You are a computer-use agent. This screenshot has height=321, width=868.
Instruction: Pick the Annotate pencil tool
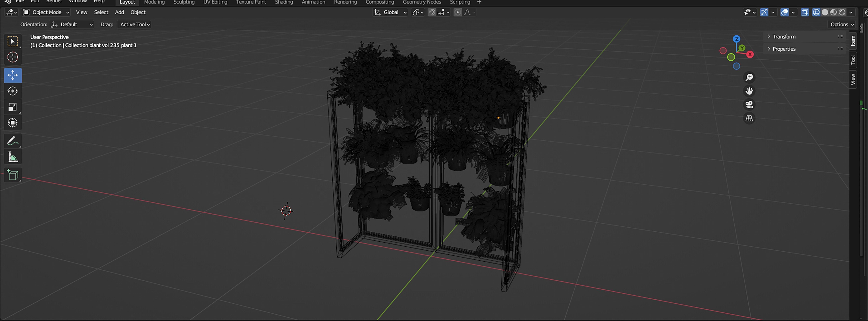coord(13,141)
